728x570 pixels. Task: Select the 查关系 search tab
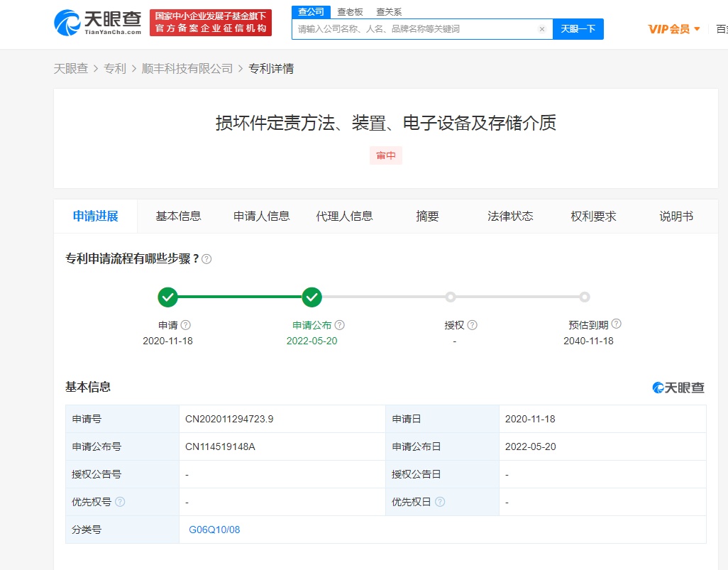(x=389, y=12)
